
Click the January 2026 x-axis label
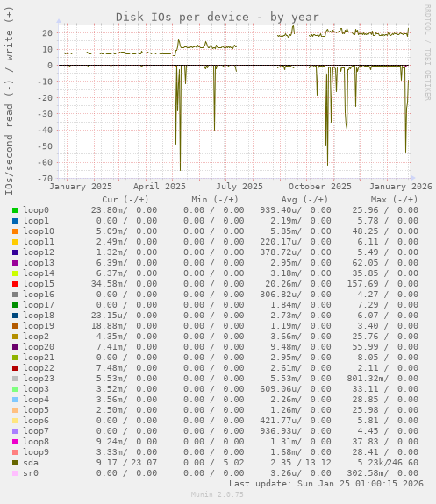click(x=401, y=187)
